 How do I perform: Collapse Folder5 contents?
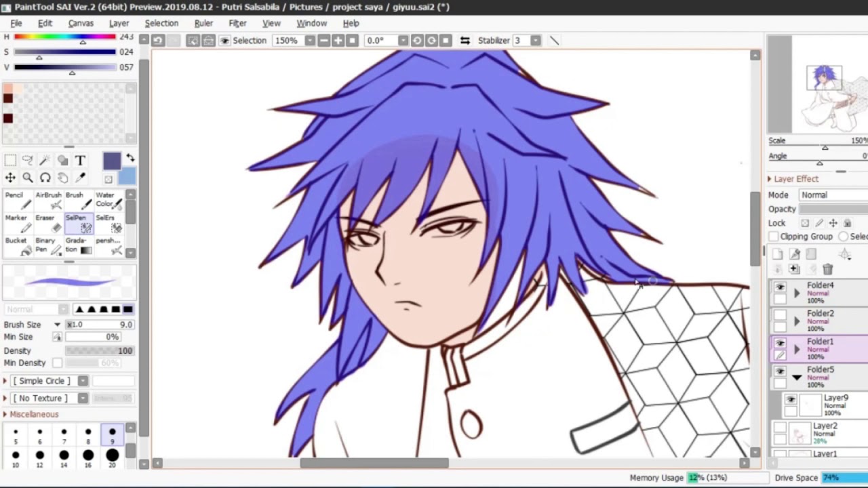pyautogui.click(x=797, y=378)
